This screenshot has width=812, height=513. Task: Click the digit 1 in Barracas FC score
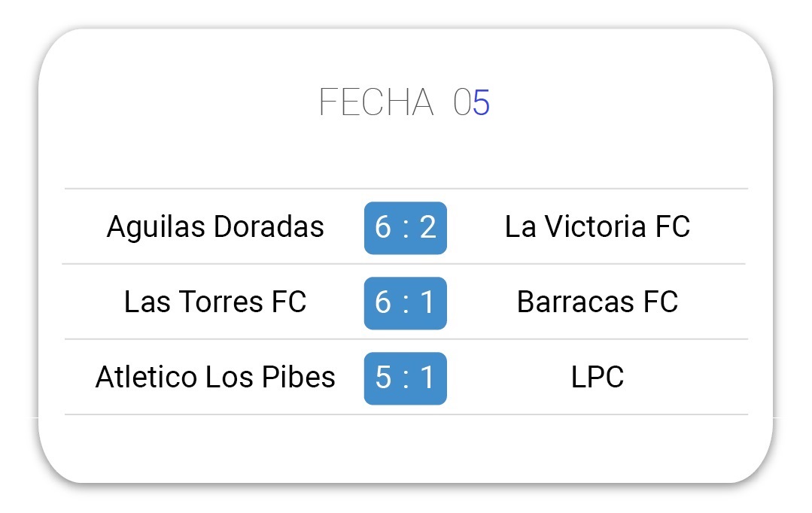click(427, 303)
